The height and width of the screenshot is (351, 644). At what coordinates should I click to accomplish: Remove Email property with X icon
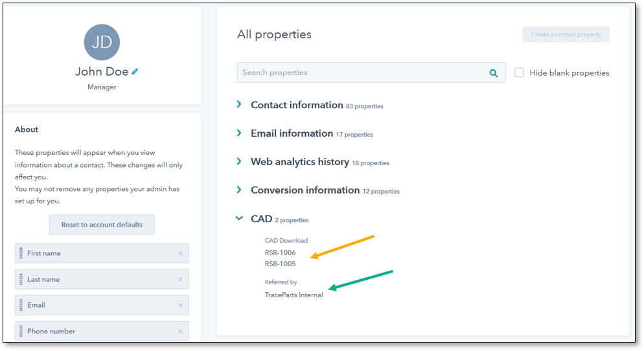pos(180,305)
